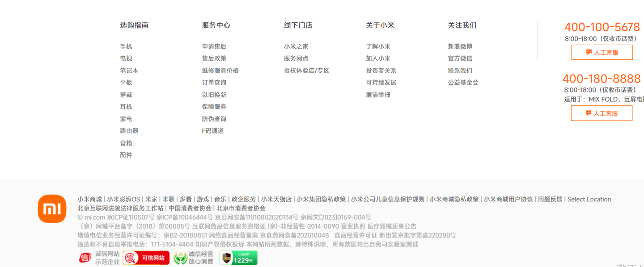Open the red 可信网站 badge
The height and width of the screenshot is (267, 644).
click(x=146, y=258)
